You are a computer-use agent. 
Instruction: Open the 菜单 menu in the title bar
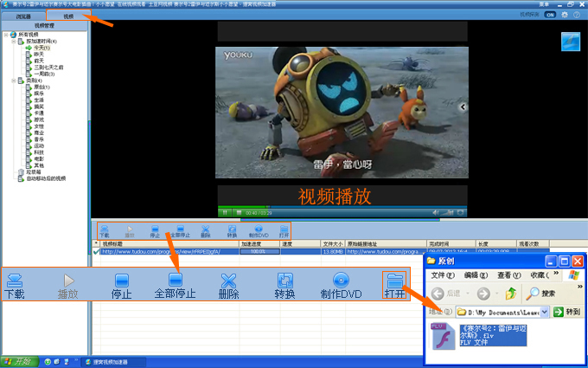[544, 4]
